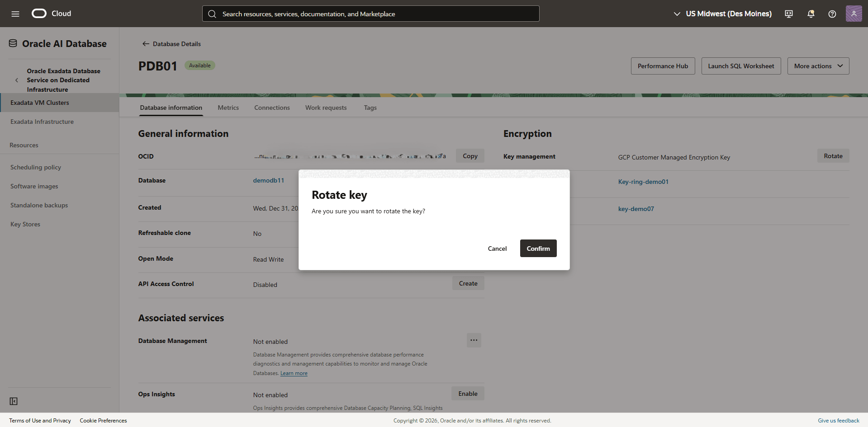Image resolution: width=868 pixels, height=427 pixels.
Task: Confirm the key rotation
Action: (538, 248)
